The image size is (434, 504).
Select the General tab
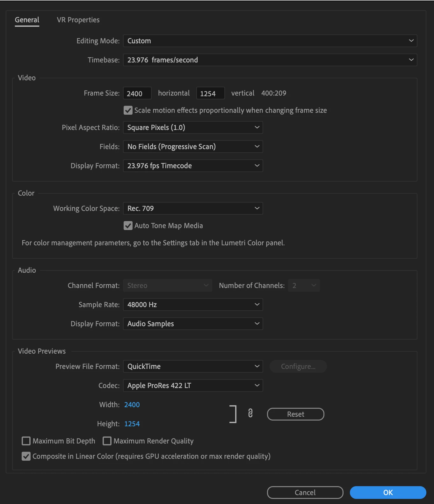tap(27, 20)
